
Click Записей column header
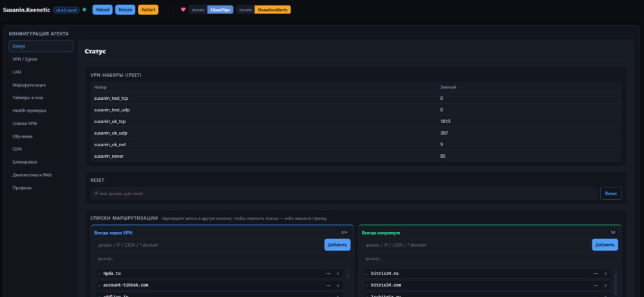point(448,87)
